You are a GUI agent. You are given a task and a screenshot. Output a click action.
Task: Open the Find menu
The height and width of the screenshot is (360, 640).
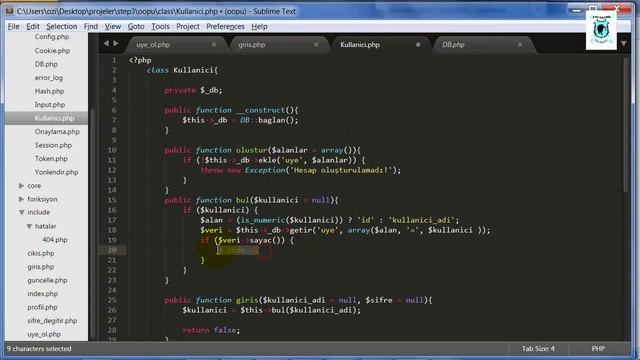[91, 27]
